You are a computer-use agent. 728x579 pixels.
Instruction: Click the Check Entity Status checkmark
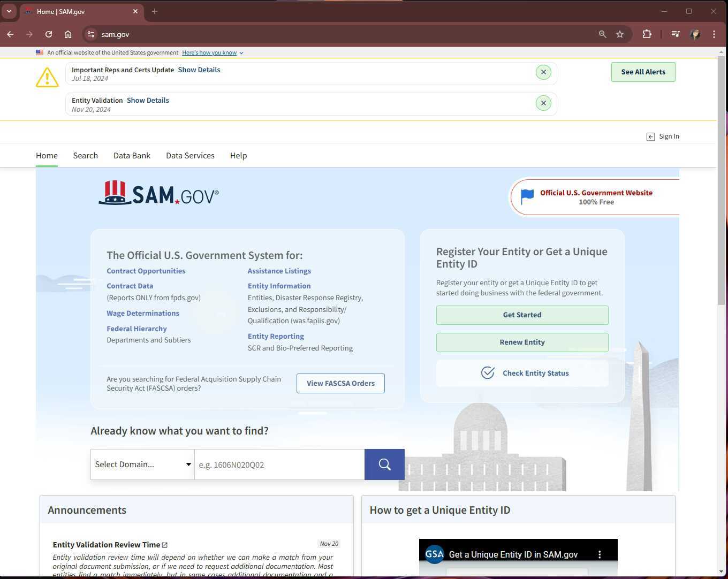point(488,372)
